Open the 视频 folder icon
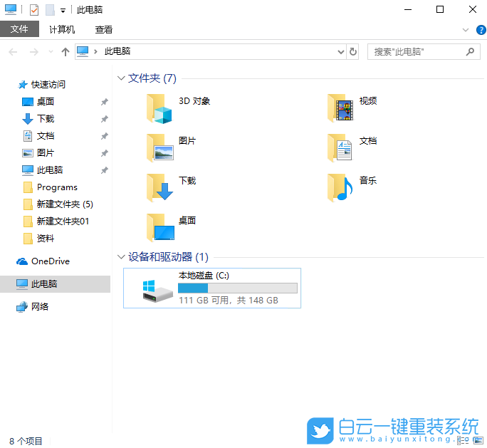This screenshot has height=448, width=487. (340, 108)
